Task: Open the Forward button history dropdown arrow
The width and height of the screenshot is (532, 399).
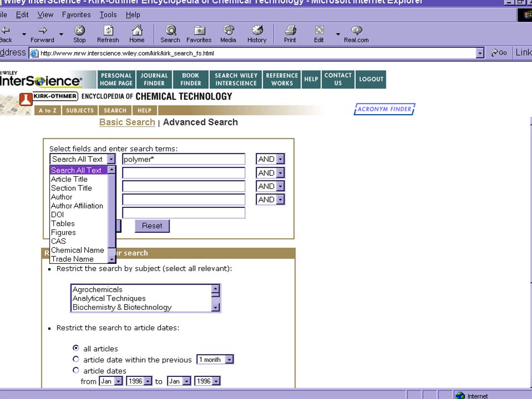Action: [x=61, y=34]
